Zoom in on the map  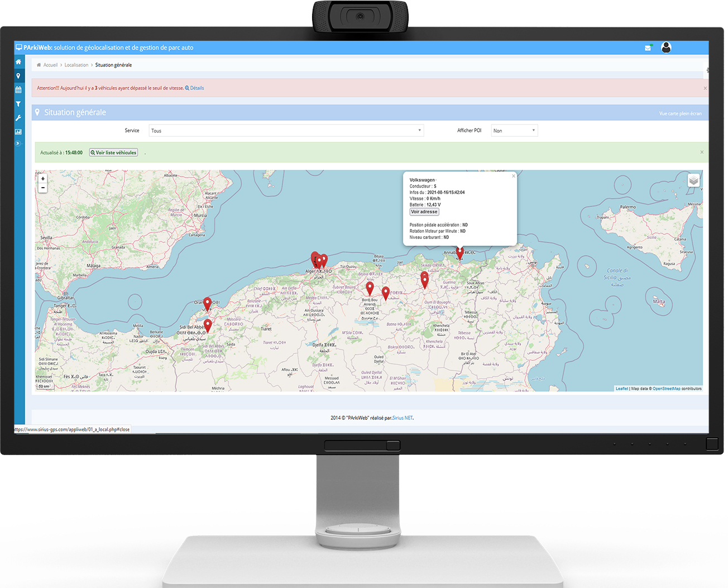pos(43,179)
